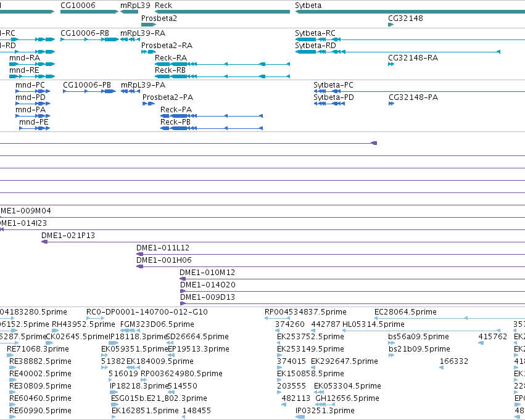Select the CG10006 gene bar
The image size is (525, 420).
(x=89, y=12)
